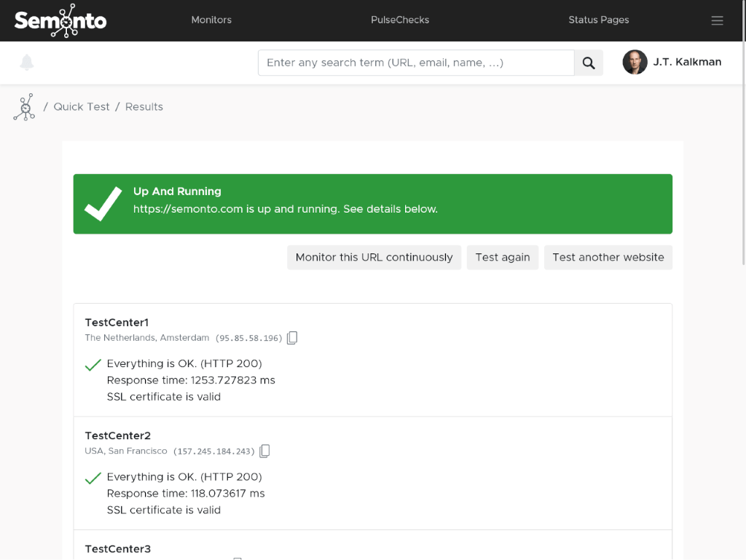Click the magnifier search button
The height and width of the screenshot is (560, 746).
point(589,63)
